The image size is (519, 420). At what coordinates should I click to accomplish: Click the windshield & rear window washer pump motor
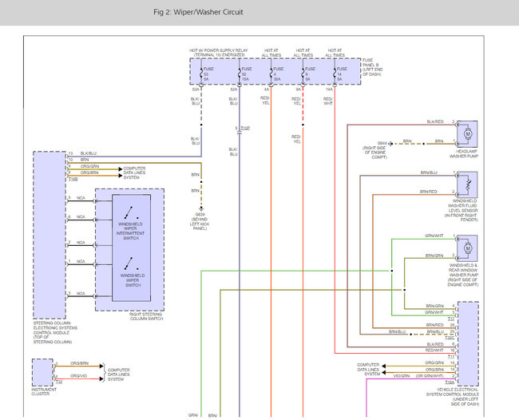(469, 247)
